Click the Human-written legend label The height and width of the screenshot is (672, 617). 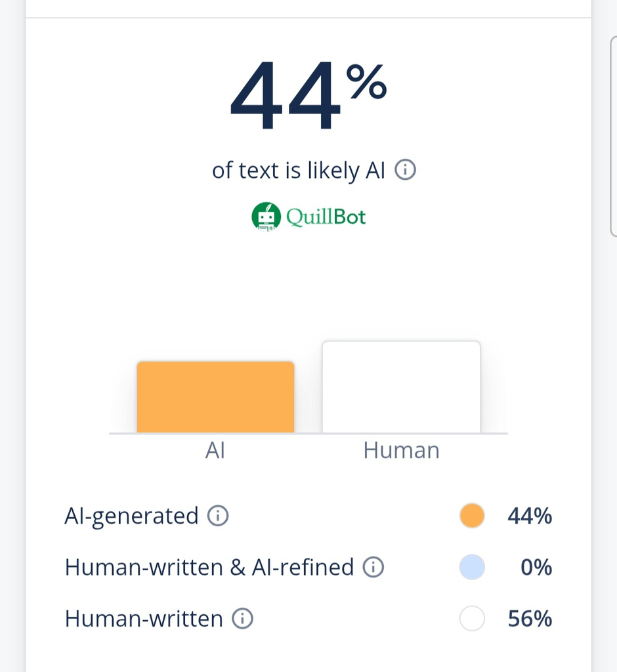[x=144, y=618]
